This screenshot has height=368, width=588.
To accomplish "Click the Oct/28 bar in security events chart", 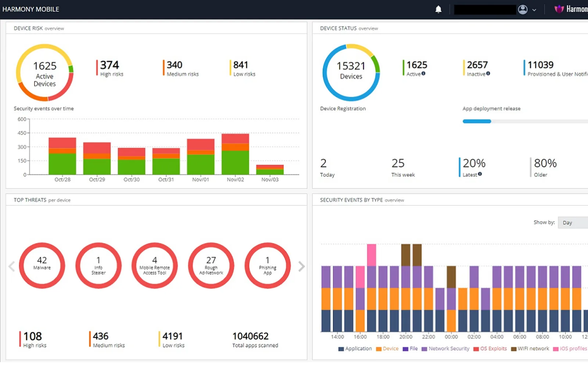I will pyautogui.click(x=62, y=156).
